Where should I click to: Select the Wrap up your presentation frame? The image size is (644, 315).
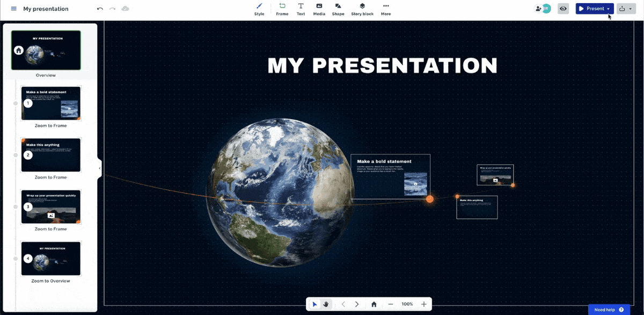495,175
